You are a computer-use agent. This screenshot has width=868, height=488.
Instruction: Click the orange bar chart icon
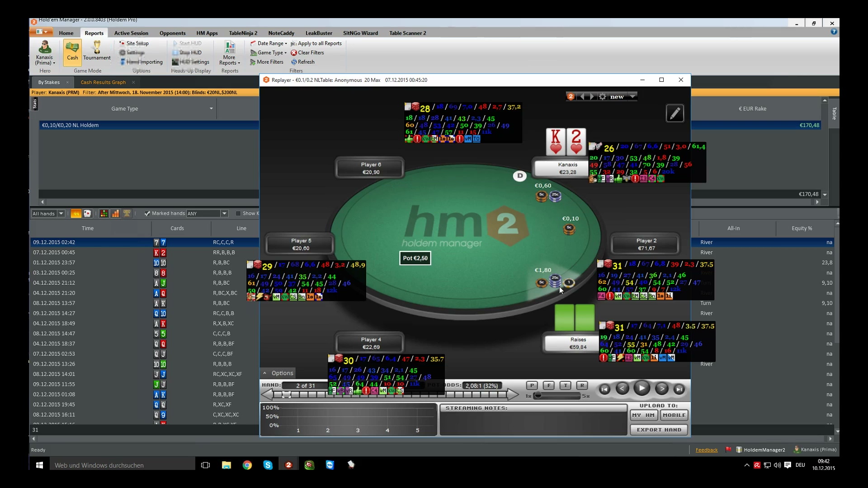click(x=116, y=213)
